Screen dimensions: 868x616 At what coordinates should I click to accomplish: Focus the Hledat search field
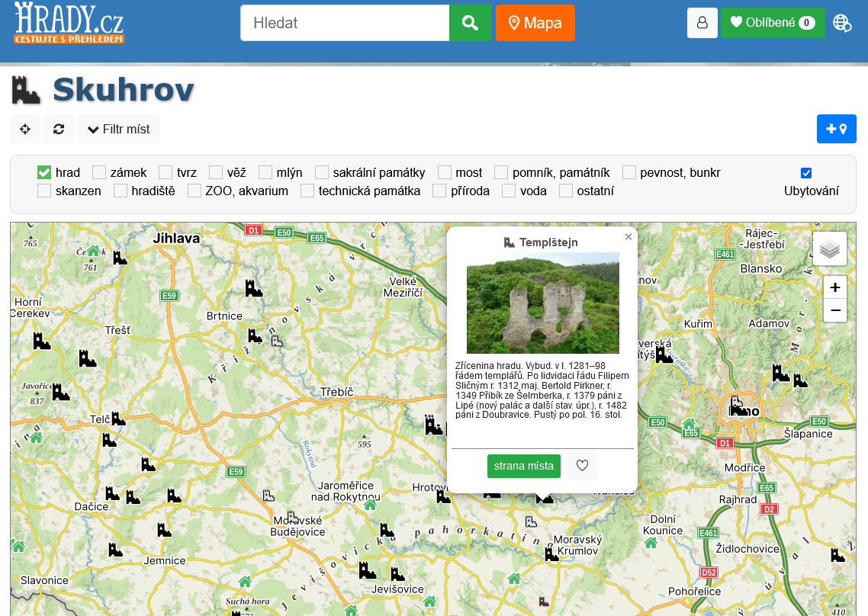pyautogui.click(x=344, y=23)
